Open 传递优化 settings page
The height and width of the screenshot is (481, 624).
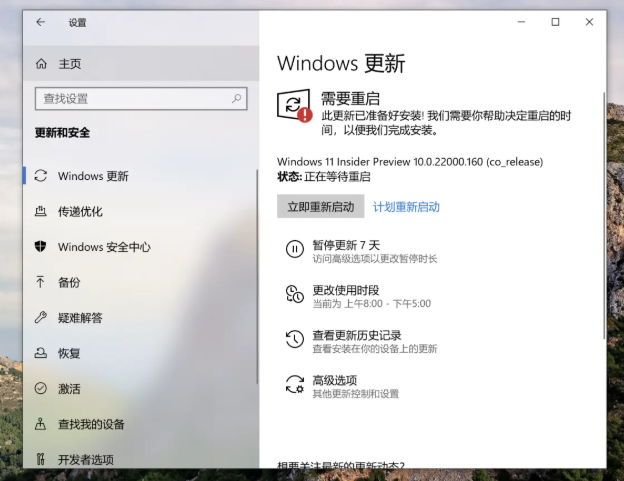tap(140, 211)
